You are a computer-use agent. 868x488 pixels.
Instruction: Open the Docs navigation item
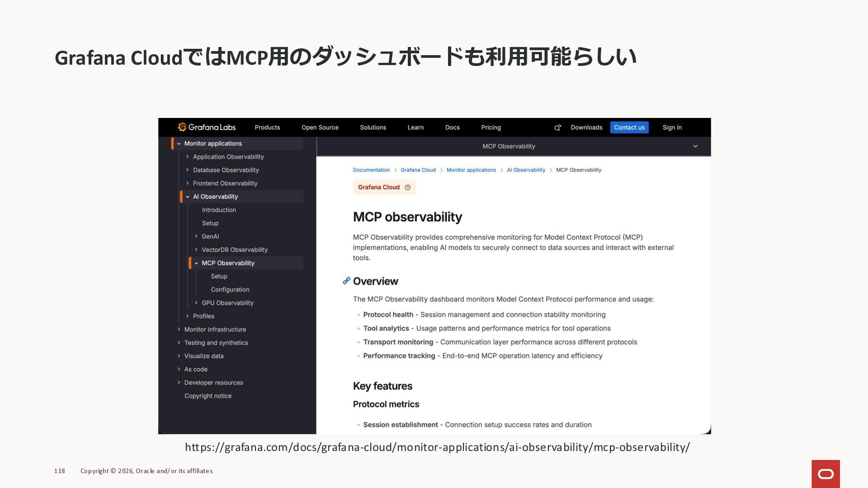click(452, 127)
